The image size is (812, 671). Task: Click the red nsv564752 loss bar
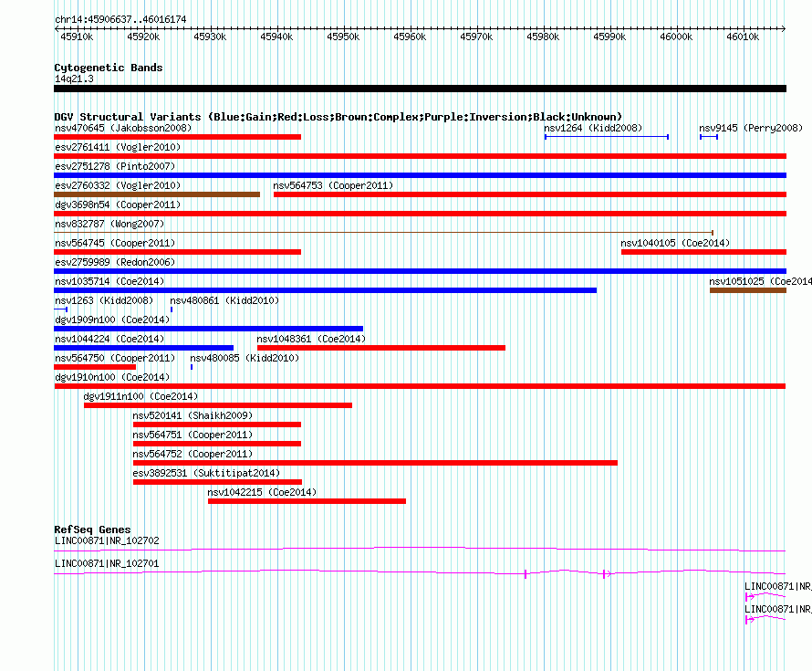376,463
